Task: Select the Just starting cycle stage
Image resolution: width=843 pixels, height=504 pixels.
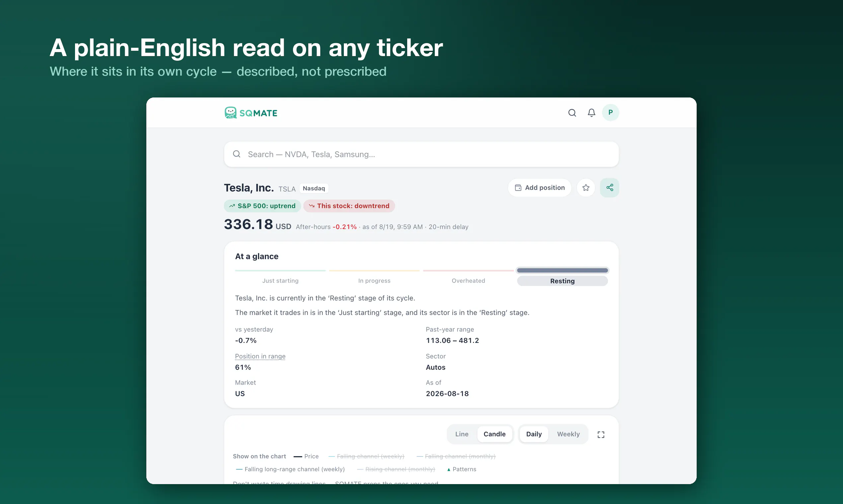Action: pos(280,281)
